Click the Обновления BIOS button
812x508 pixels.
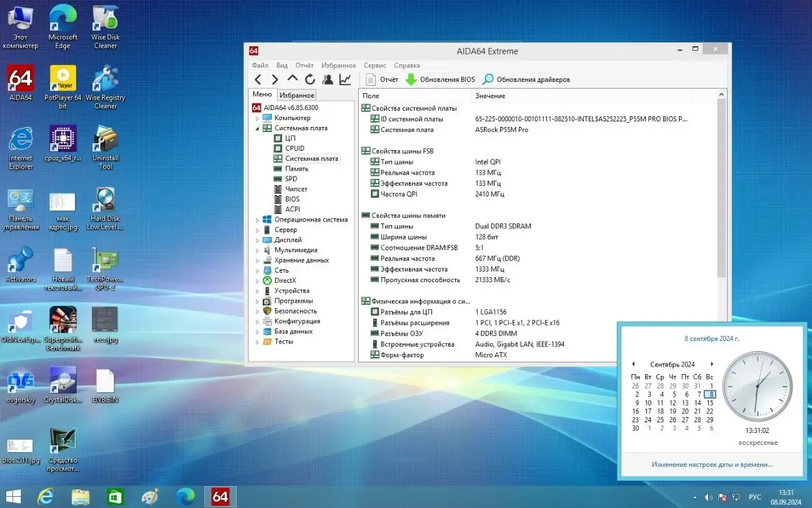[440, 79]
